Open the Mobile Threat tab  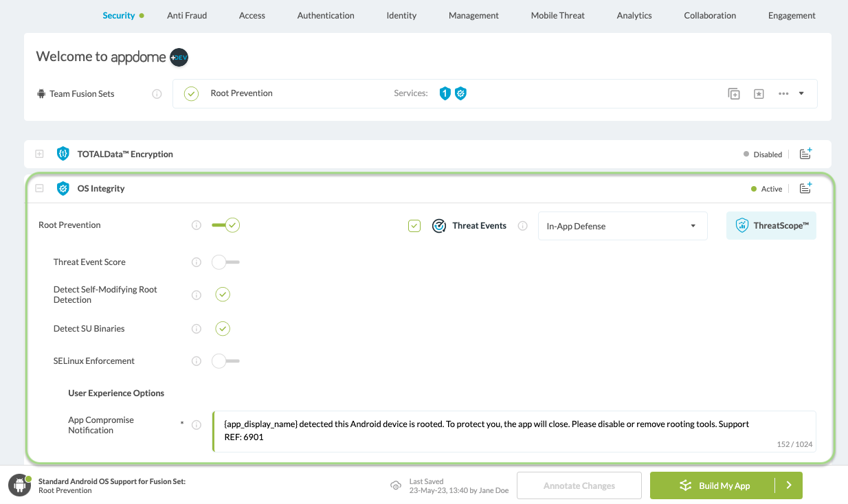point(557,15)
